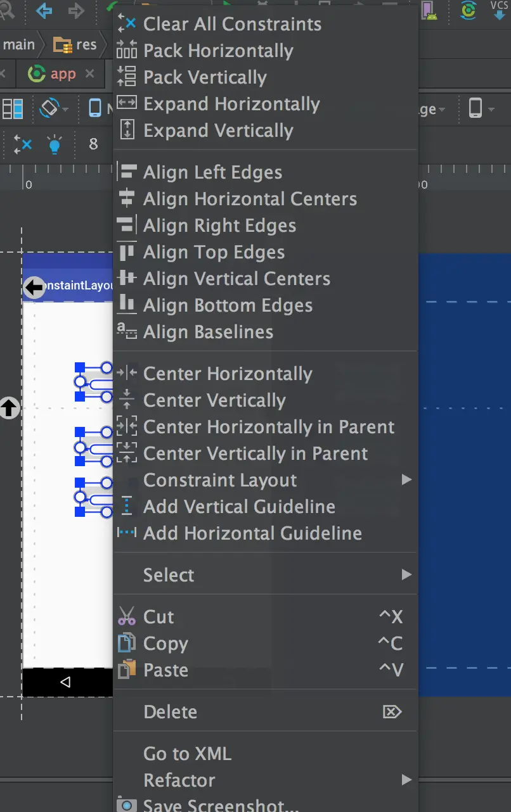Choose Center Horizontally in Parent
This screenshot has height=812, width=511.
[269, 427]
